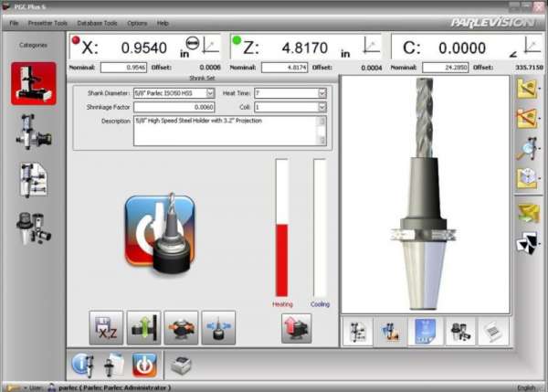The image size is (548, 392).
Task: Click the Heating label
Action: click(x=282, y=304)
